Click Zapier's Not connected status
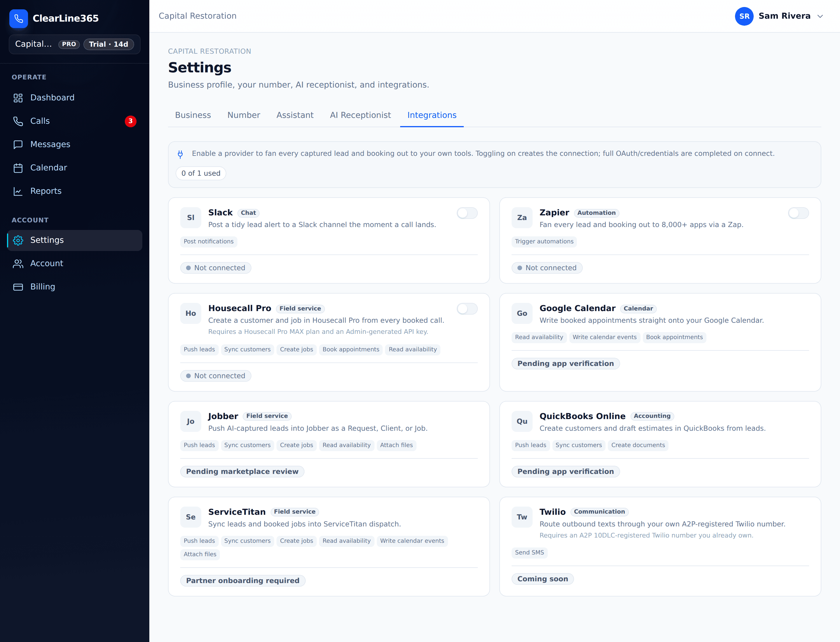The width and height of the screenshot is (840, 642). (547, 268)
